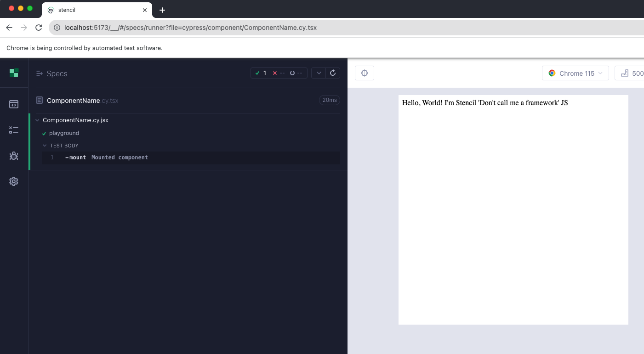Open the Runs sidebar icon

pyautogui.click(x=14, y=130)
